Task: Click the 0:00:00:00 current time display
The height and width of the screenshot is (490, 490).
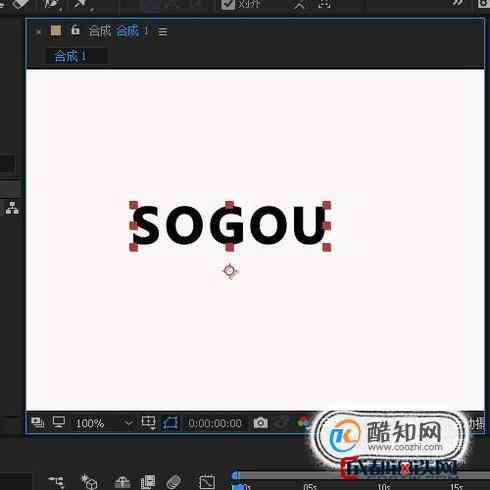Action: (x=215, y=423)
